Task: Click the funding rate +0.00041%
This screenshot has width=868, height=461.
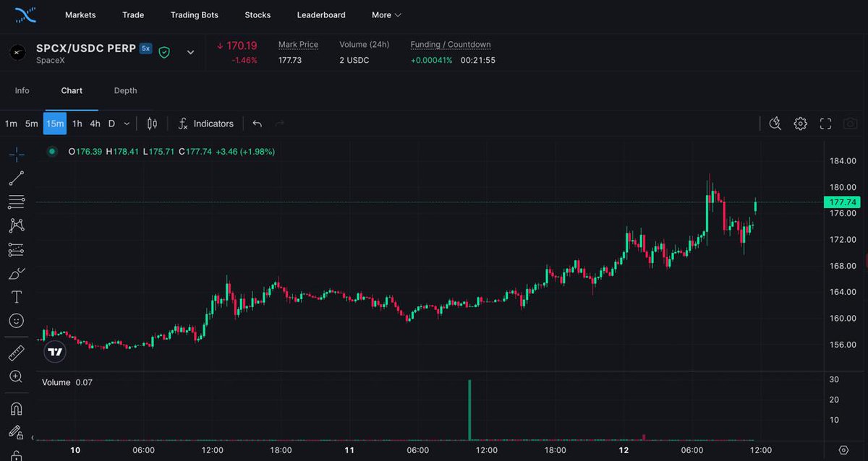Action: click(x=431, y=60)
